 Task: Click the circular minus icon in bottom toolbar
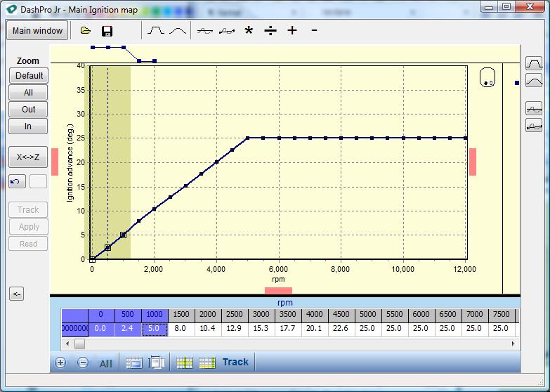click(83, 362)
